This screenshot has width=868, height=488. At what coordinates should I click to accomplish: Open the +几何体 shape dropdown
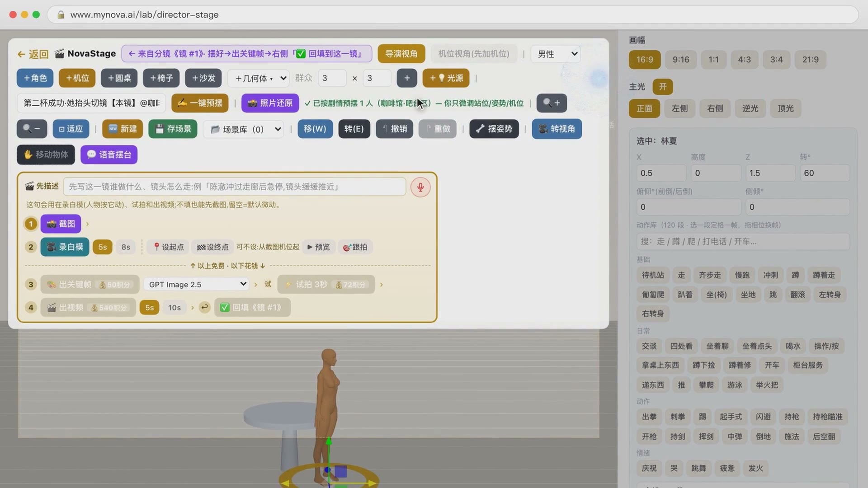[259, 78]
